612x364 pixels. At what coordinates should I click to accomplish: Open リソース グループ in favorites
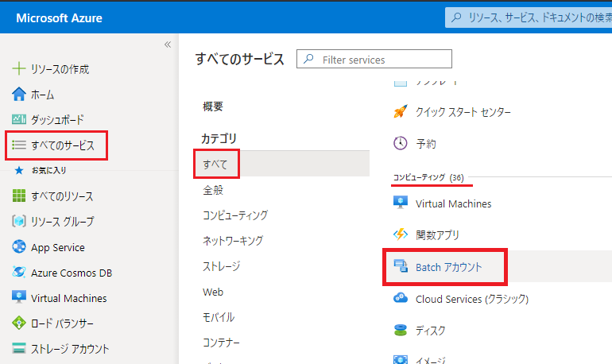point(63,221)
